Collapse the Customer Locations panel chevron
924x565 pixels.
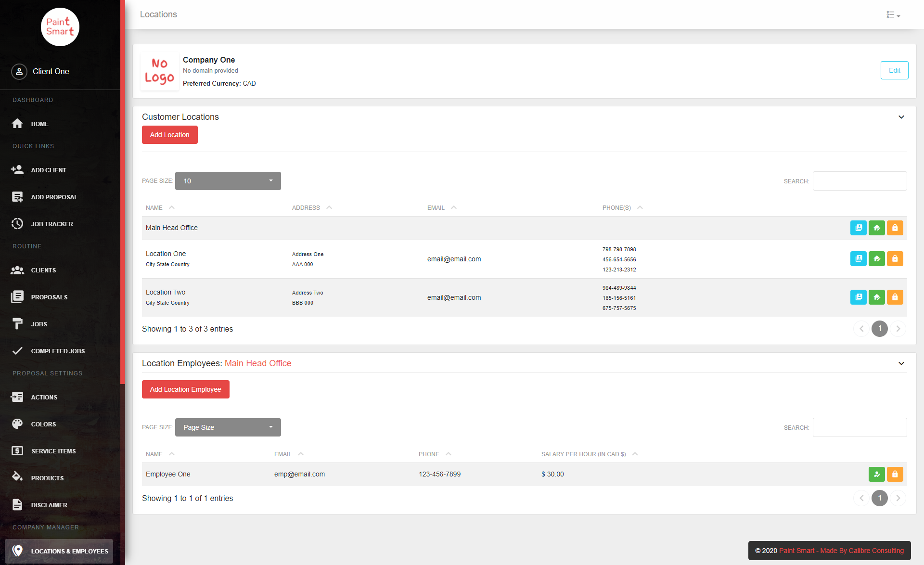pyautogui.click(x=901, y=117)
